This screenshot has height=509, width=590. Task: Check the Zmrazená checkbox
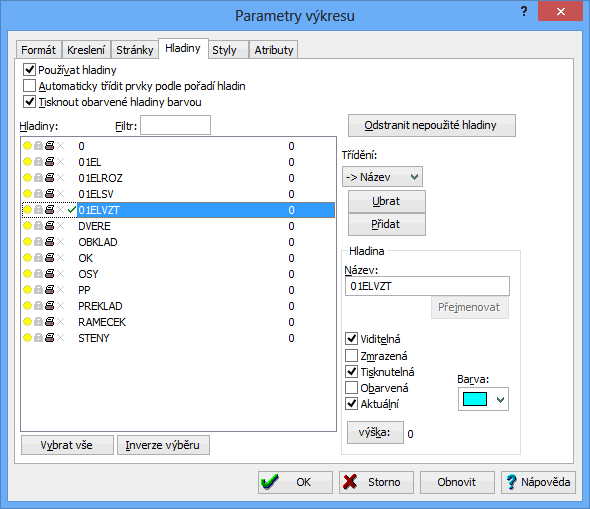coord(351,355)
